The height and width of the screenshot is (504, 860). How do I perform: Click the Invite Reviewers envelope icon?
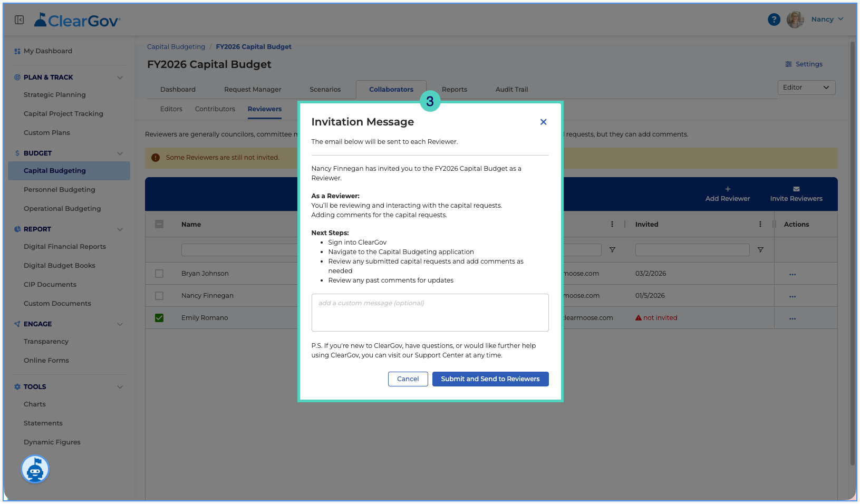pyautogui.click(x=796, y=189)
